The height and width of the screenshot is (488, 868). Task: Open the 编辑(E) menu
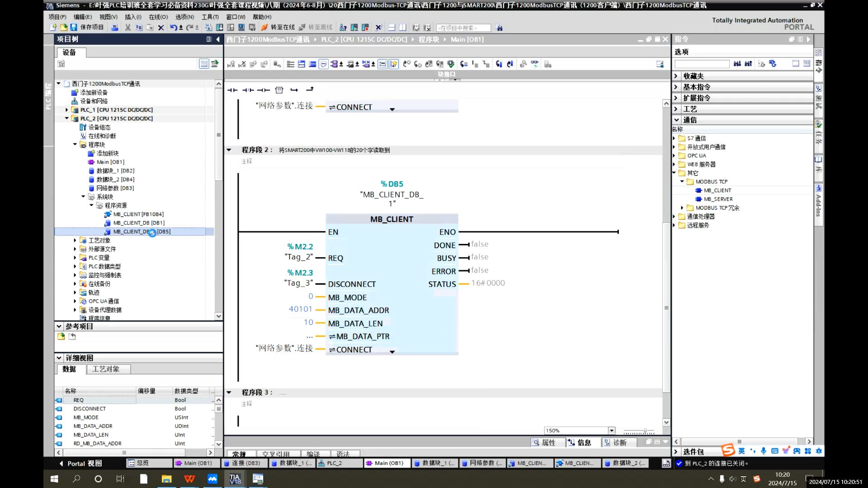[83, 17]
